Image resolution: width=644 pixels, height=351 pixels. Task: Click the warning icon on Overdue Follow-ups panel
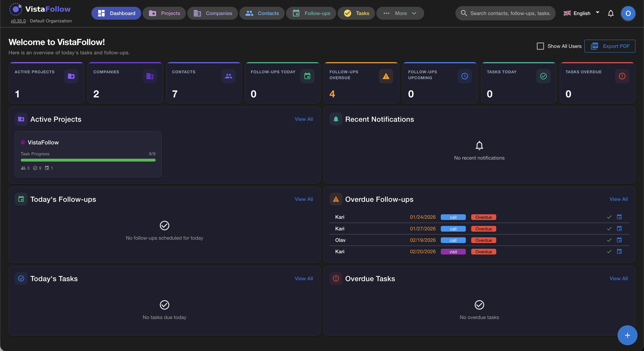[x=336, y=199]
